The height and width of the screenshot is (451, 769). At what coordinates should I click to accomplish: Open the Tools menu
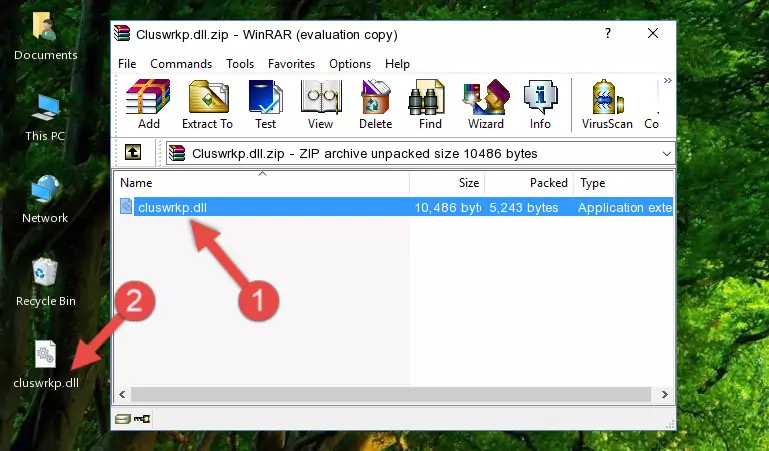tap(240, 64)
